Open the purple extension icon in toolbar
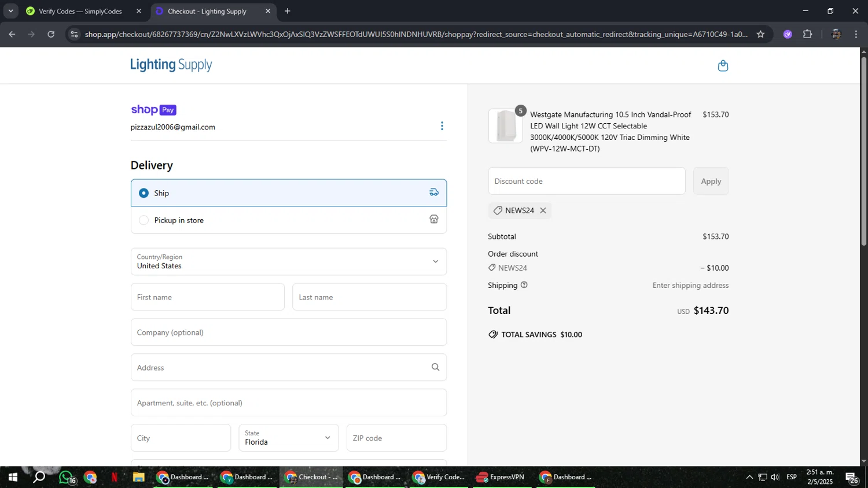Screen dimensions: 868x488 (x=788, y=34)
